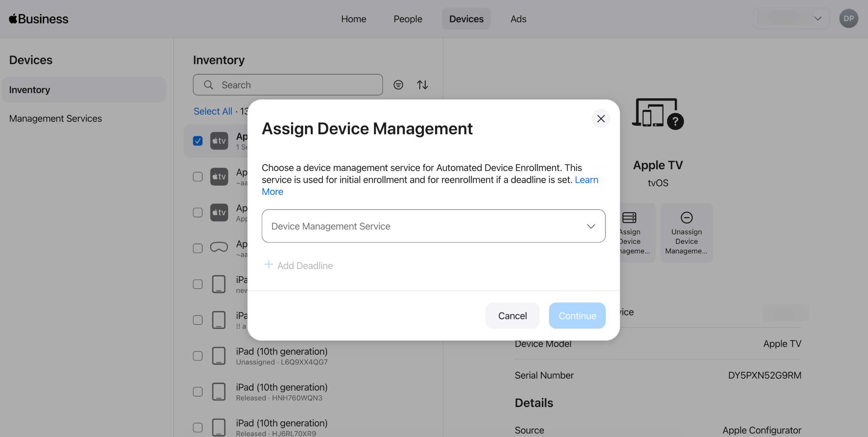This screenshot has height=437, width=868.
Task: Click serial number DY5PXN52G9RM
Action: 764,375
